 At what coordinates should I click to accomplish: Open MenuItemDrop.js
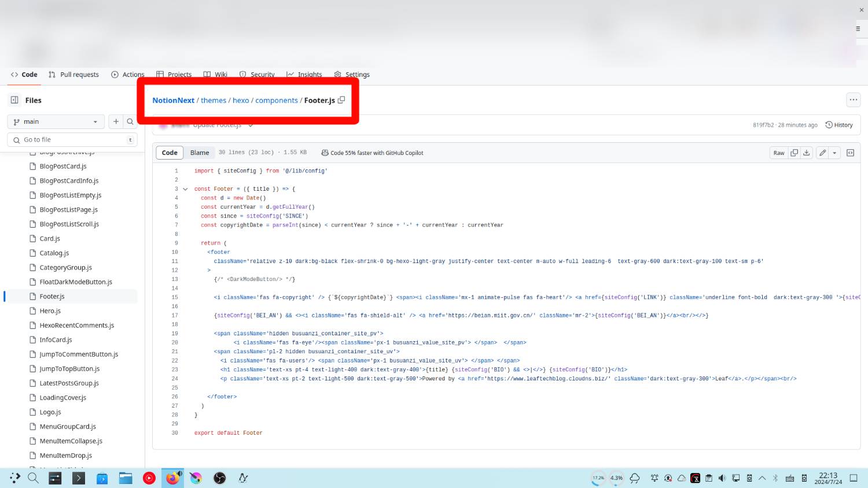coord(65,455)
